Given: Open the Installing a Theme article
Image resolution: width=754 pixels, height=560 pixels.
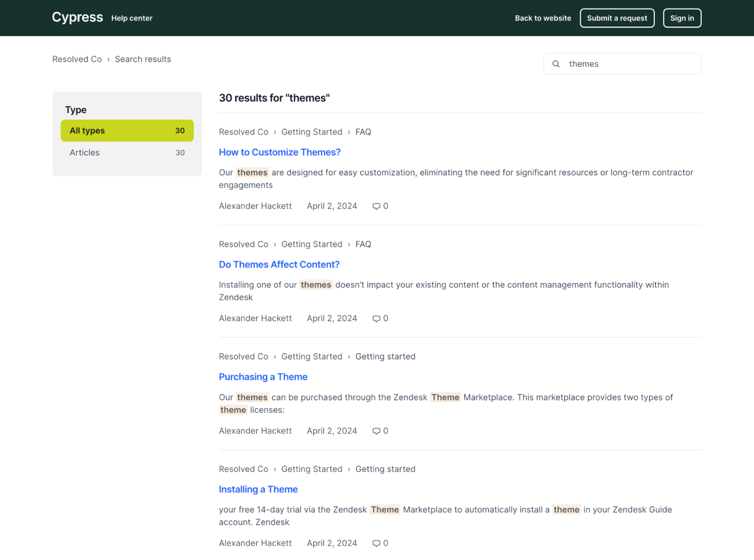Looking at the screenshot, I should coord(258,489).
